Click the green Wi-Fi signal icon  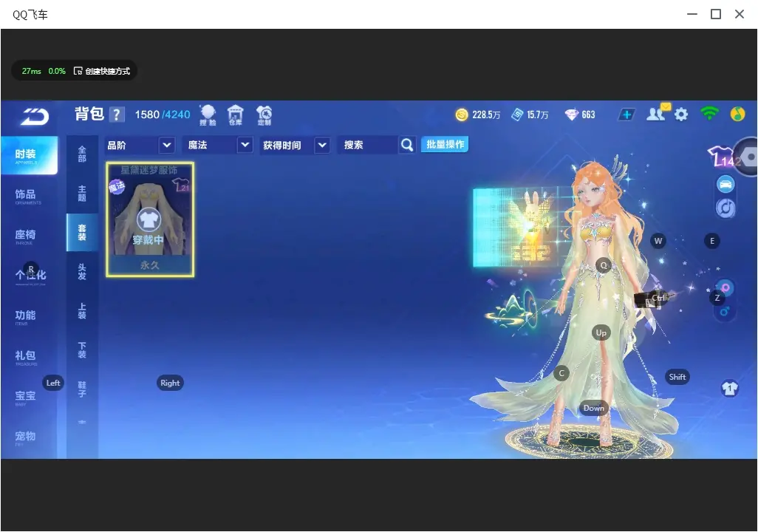coord(709,114)
